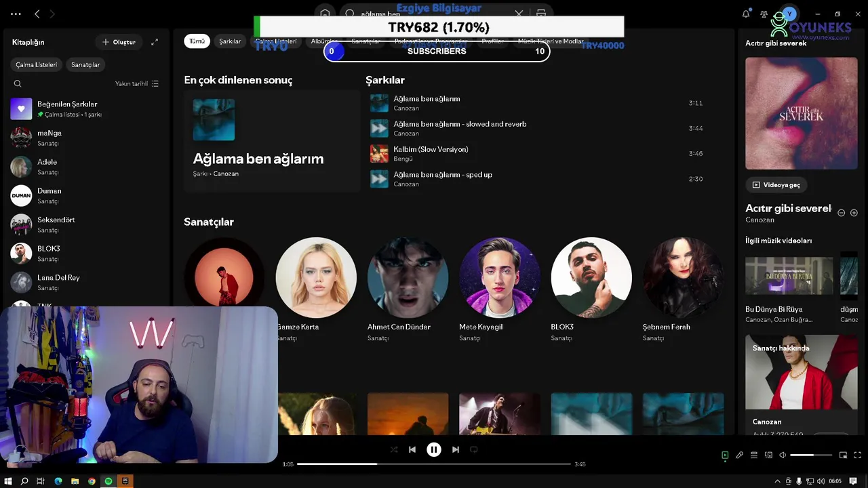Open the friend activity icon
This screenshot has width=868, height=488.
764,14
